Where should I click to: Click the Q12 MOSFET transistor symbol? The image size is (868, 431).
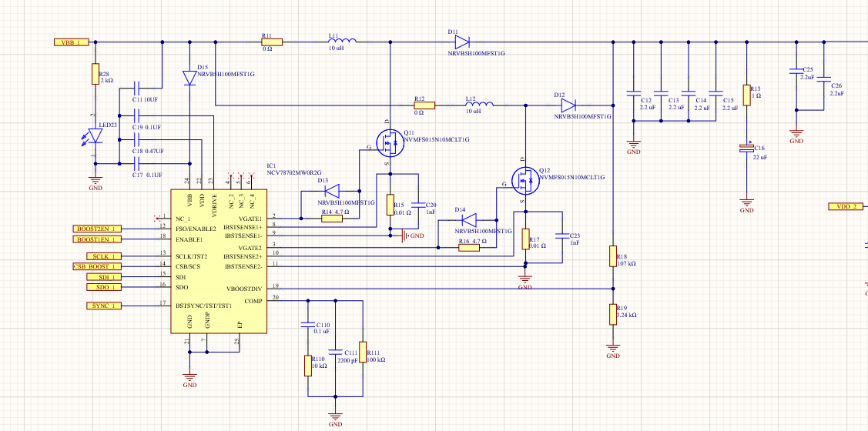coord(524,180)
